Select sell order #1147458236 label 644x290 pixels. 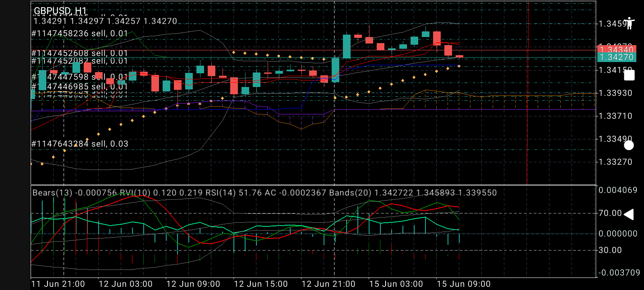pos(80,33)
